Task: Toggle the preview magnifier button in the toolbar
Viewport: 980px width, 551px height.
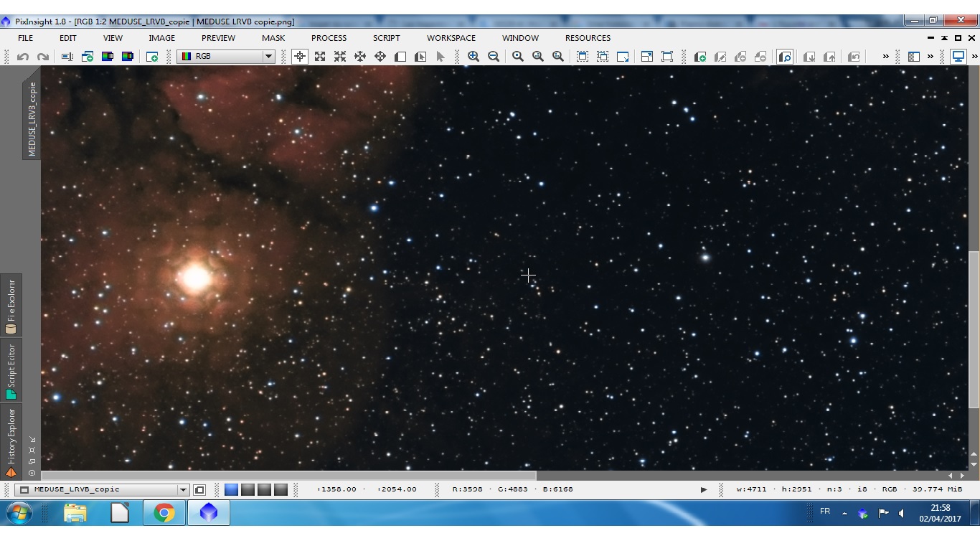Action: 785,57
